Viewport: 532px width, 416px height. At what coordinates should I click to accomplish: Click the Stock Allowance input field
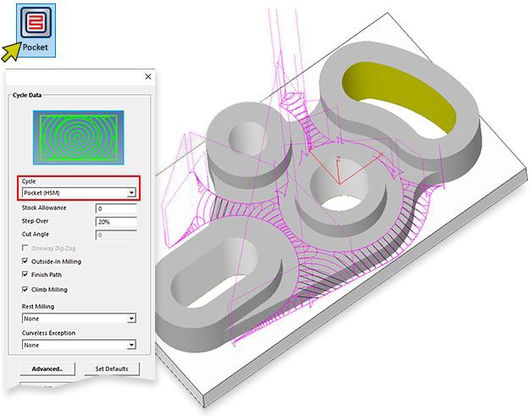[116, 208]
